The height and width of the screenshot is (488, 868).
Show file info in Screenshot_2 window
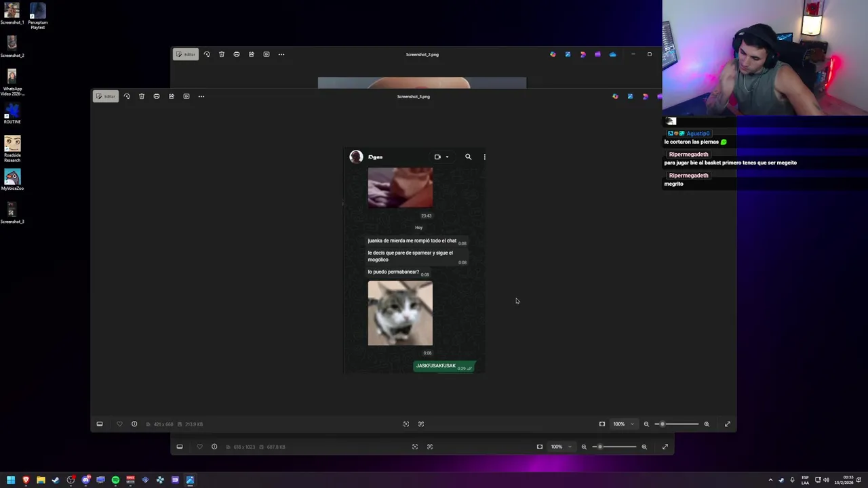214,447
